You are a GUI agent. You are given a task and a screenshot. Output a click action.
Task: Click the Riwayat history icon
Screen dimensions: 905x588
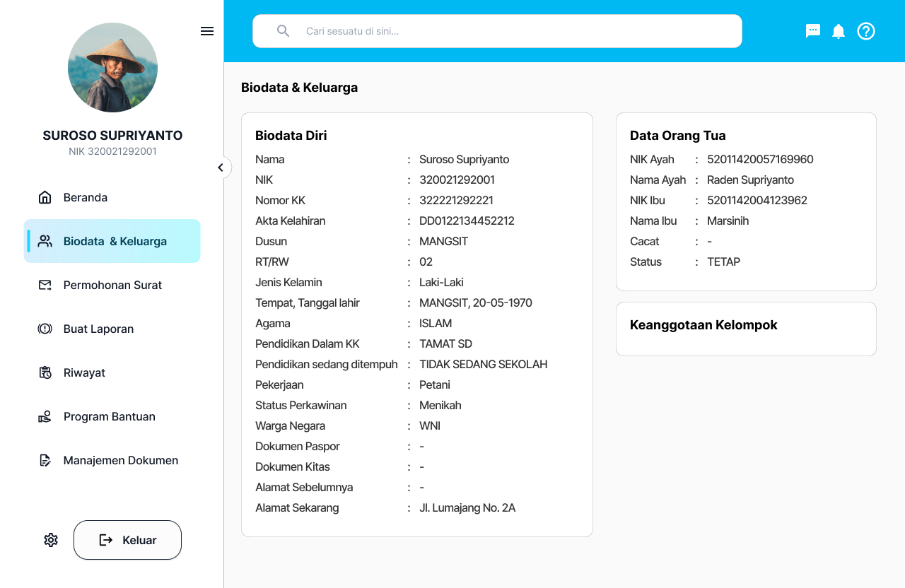click(45, 372)
